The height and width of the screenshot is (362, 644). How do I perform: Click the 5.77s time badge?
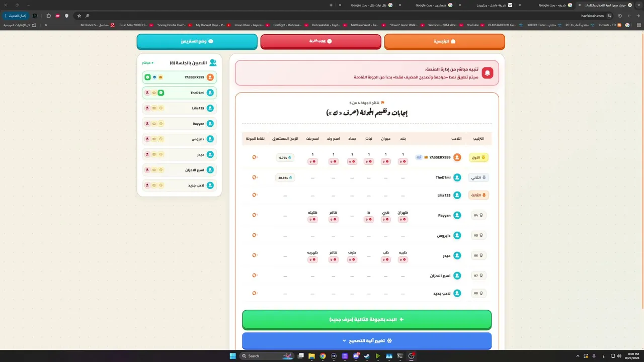(x=285, y=157)
